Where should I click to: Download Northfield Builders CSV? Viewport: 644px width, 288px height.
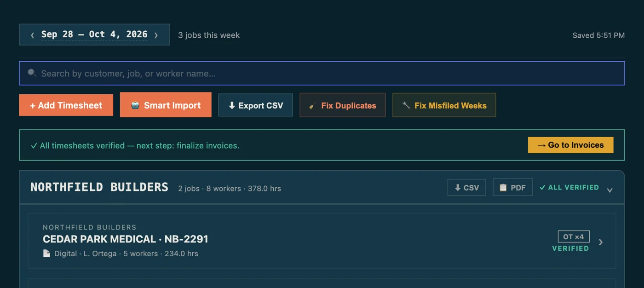click(466, 187)
